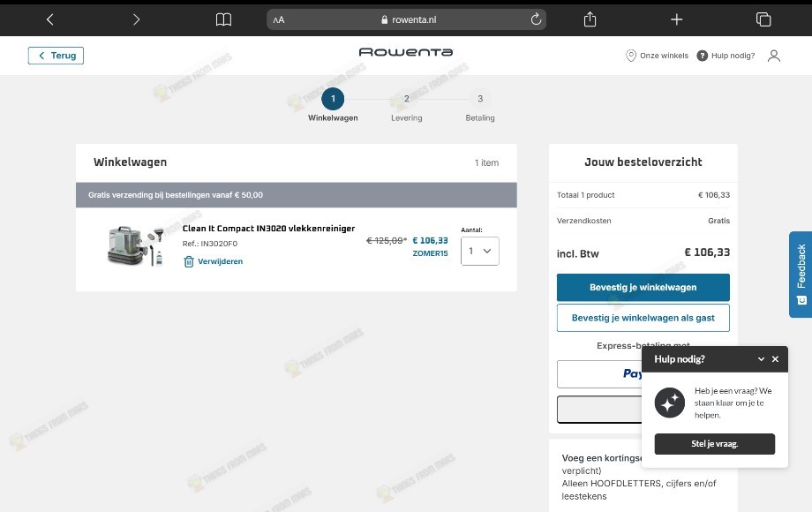Viewport: 812px width, 512px height.
Task: Click the Ref.: IN3020F0 reference text
Action: [x=210, y=244]
